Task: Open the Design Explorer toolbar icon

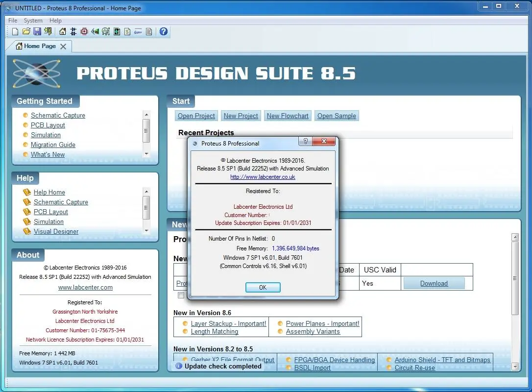Action: [x=117, y=31]
